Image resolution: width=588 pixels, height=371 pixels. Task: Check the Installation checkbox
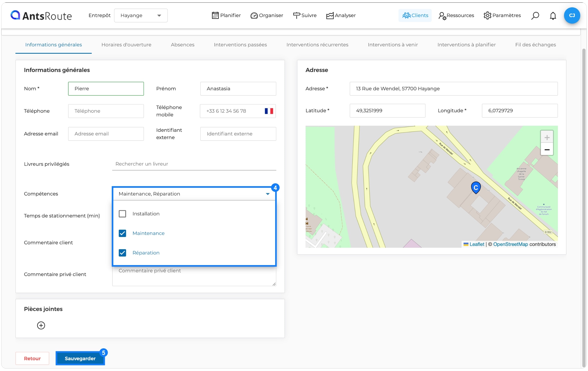coord(122,214)
